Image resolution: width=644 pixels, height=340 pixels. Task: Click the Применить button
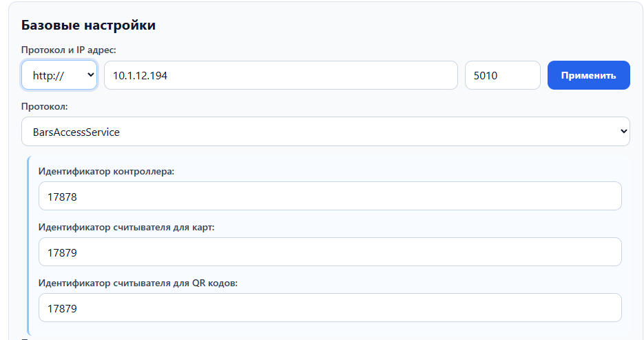588,75
